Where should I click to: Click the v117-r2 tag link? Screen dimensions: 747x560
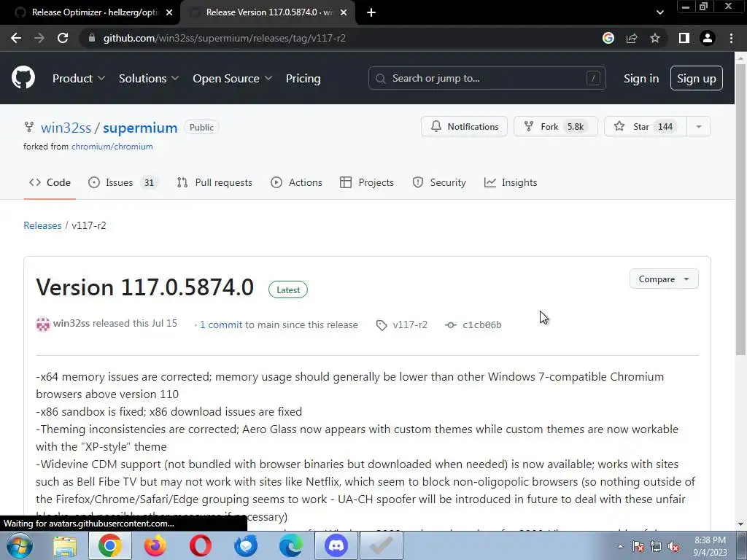(x=410, y=324)
